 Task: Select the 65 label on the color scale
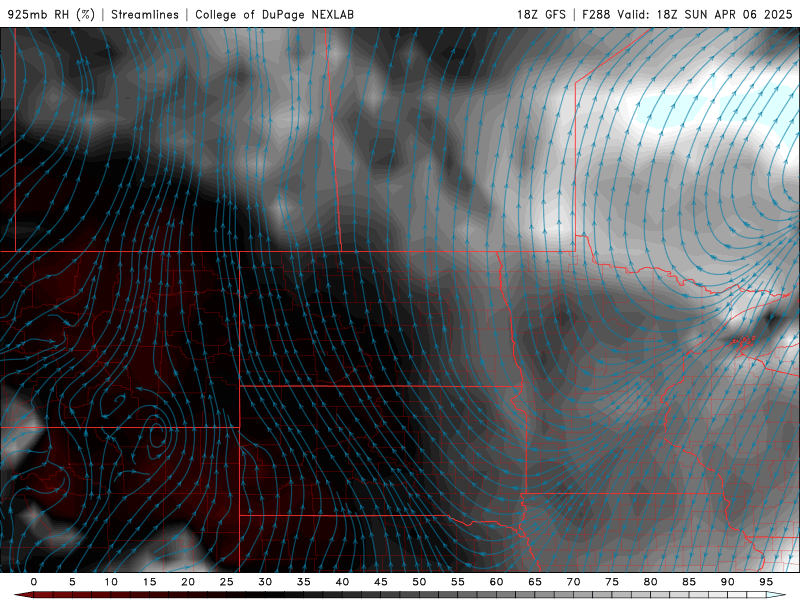(x=535, y=582)
